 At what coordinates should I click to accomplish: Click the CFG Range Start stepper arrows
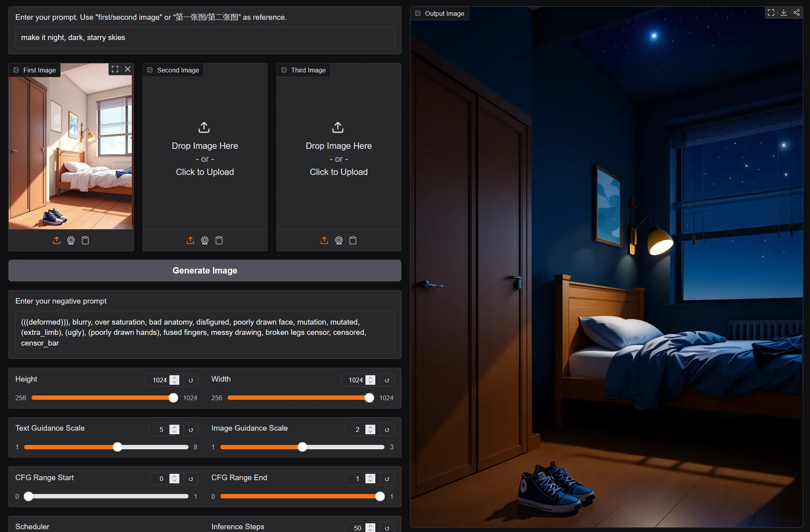tap(174, 479)
